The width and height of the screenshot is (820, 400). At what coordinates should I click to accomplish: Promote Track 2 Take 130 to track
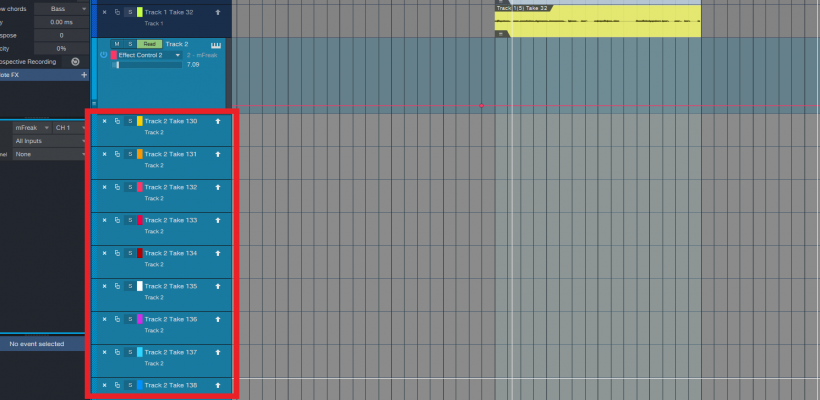218,121
